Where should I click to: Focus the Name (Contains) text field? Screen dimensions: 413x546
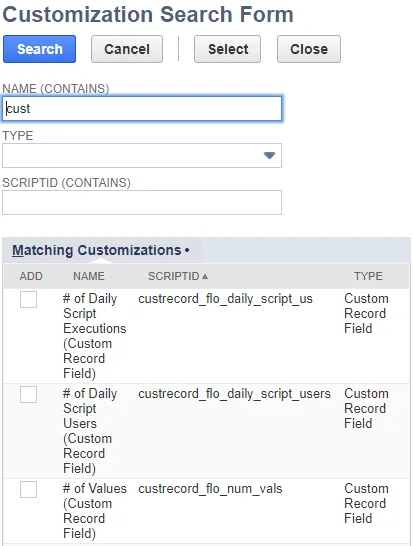coord(142,109)
